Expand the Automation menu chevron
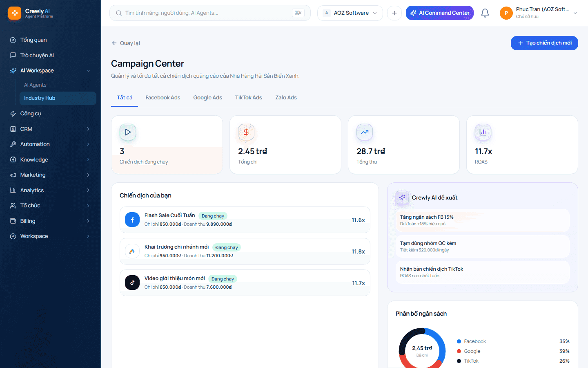The image size is (588, 368). [x=88, y=144]
